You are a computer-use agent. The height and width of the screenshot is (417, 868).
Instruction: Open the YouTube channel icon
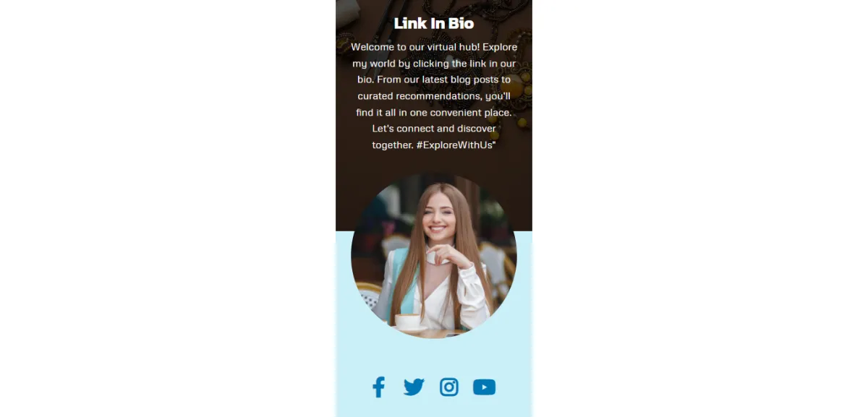[485, 387]
